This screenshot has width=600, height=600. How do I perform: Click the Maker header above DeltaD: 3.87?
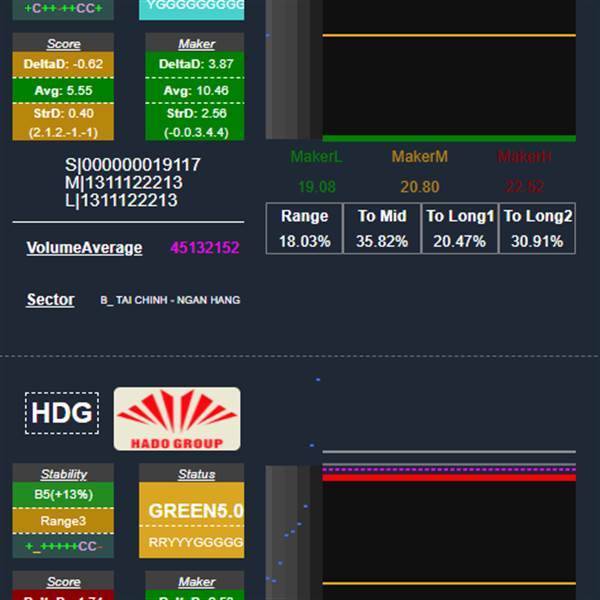pyautogui.click(x=196, y=44)
